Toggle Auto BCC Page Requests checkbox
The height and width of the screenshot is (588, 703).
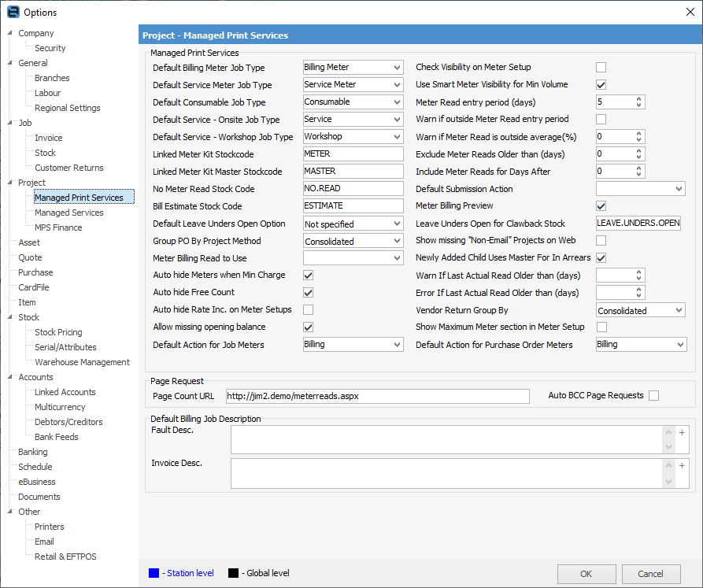pos(653,396)
